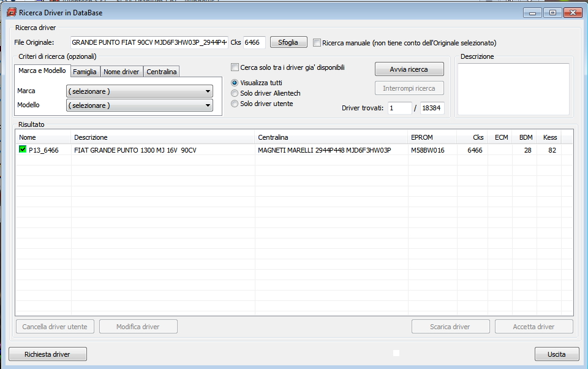Viewport: 588px width, 369px height.
Task: Sort by ECM column header
Action: [500, 137]
